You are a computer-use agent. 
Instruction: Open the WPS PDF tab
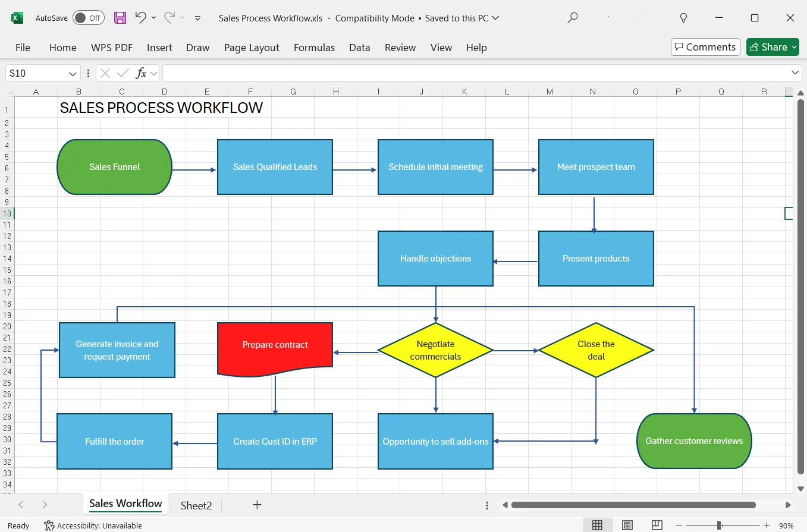tap(112, 48)
